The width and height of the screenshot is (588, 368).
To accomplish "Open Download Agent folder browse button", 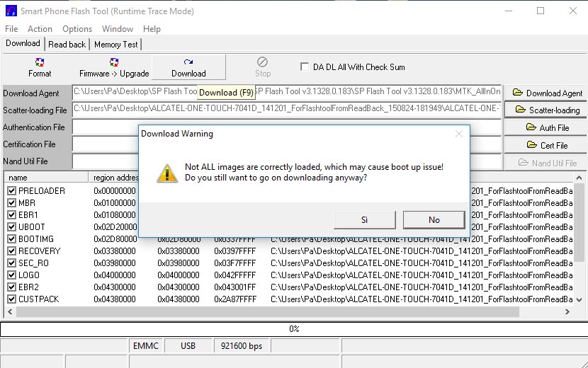I will click(546, 93).
